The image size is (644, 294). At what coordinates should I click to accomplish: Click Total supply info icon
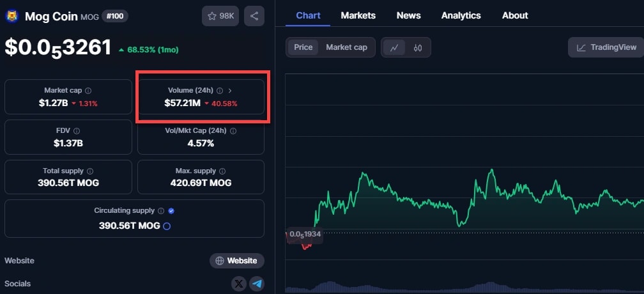pos(89,171)
